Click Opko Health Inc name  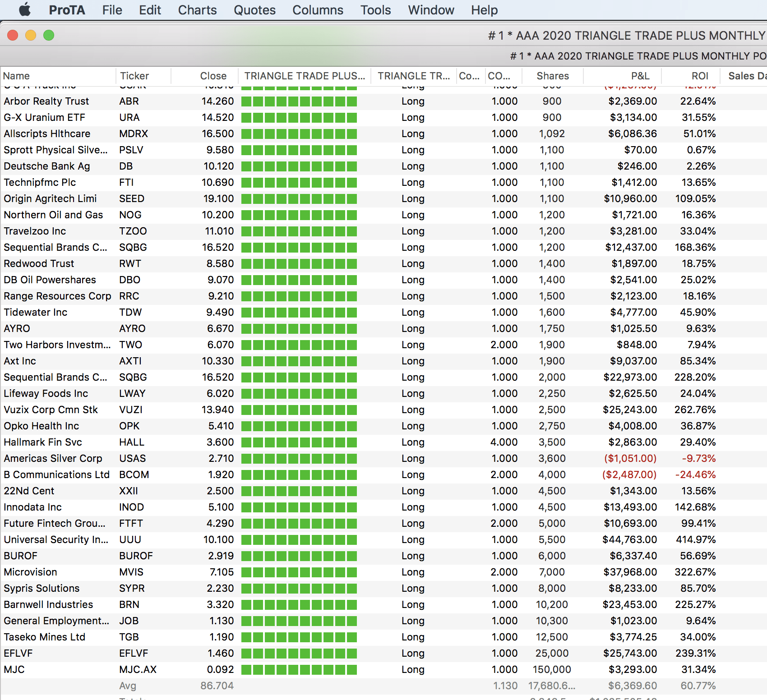click(x=41, y=426)
